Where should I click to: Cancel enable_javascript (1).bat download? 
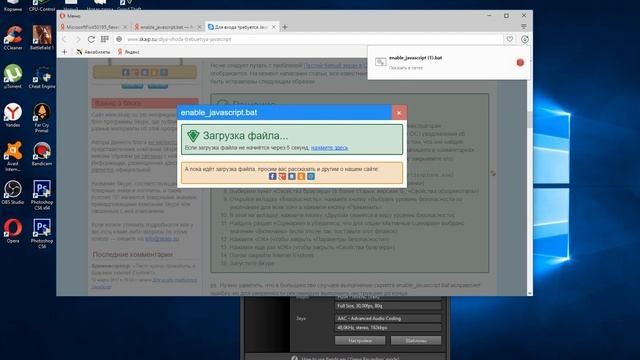[x=520, y=62]
